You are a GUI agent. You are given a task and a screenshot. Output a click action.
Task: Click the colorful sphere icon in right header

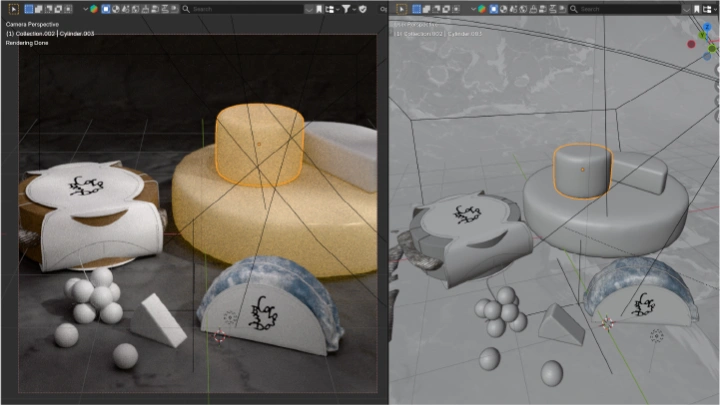pyautogui.click(x=484, y=9)
